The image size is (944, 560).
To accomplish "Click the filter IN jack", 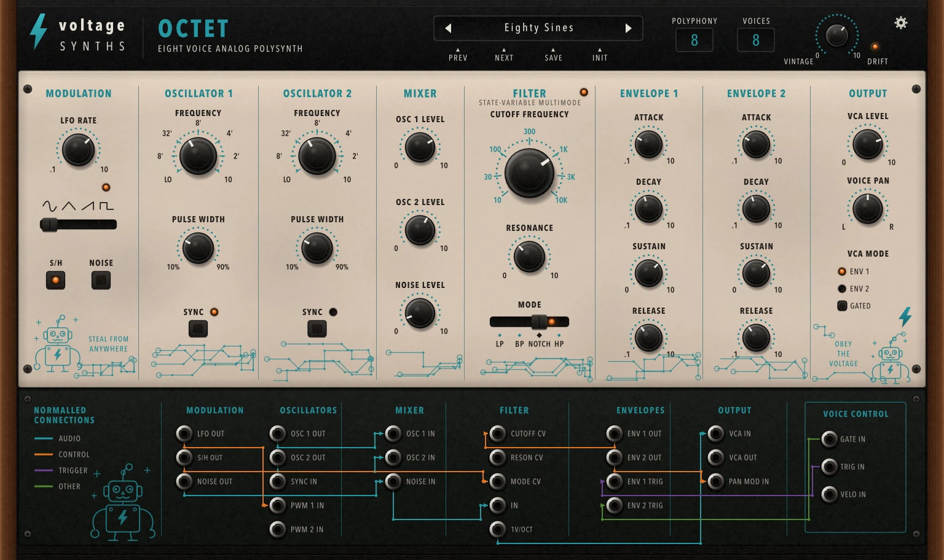I will (x=498, y=505).
